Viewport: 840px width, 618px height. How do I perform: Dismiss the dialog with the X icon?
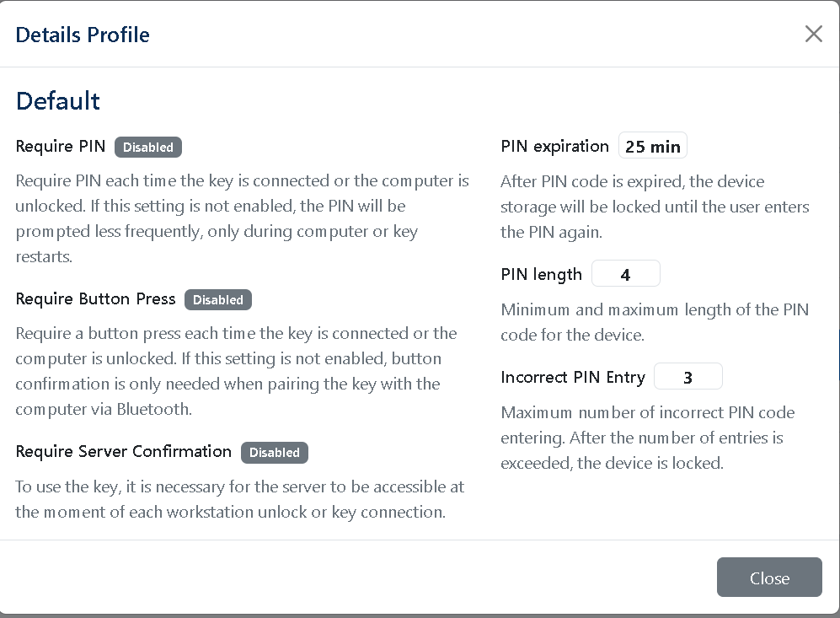813,34
